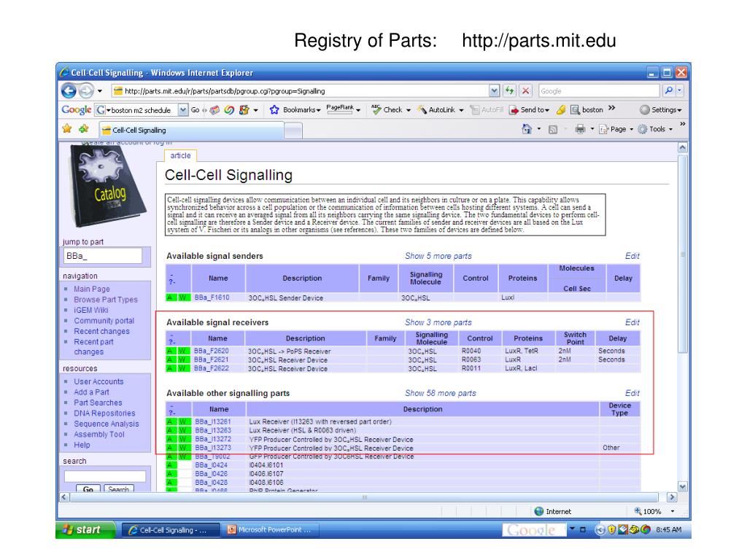
Task: Open the iGEM Wiki link
Action: point(90,310)
